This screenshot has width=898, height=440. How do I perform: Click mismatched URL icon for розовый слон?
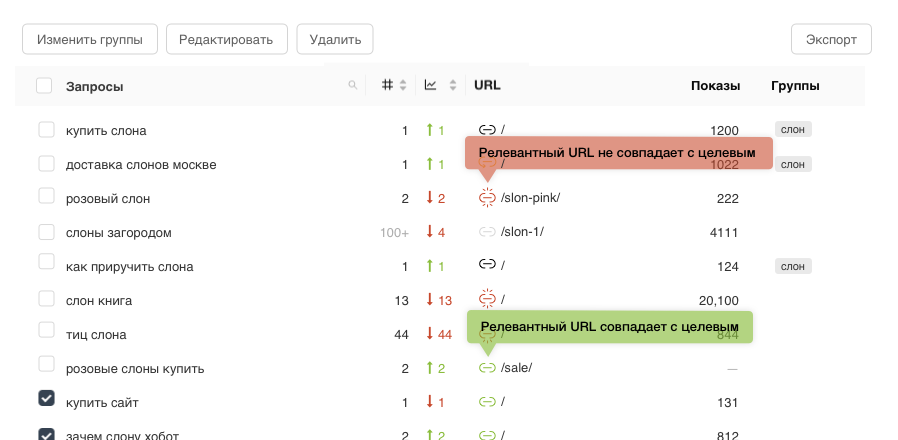tap(487, 198)
